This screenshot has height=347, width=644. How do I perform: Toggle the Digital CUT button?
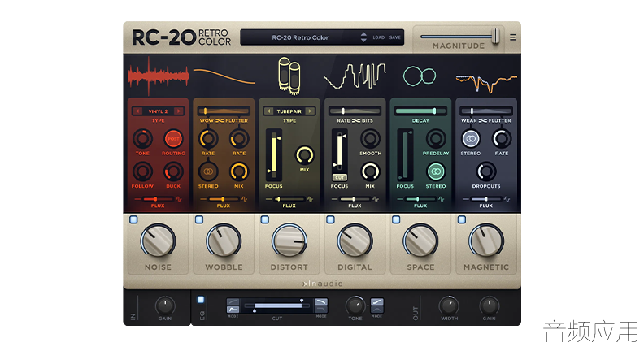click(x=339, y=177)
